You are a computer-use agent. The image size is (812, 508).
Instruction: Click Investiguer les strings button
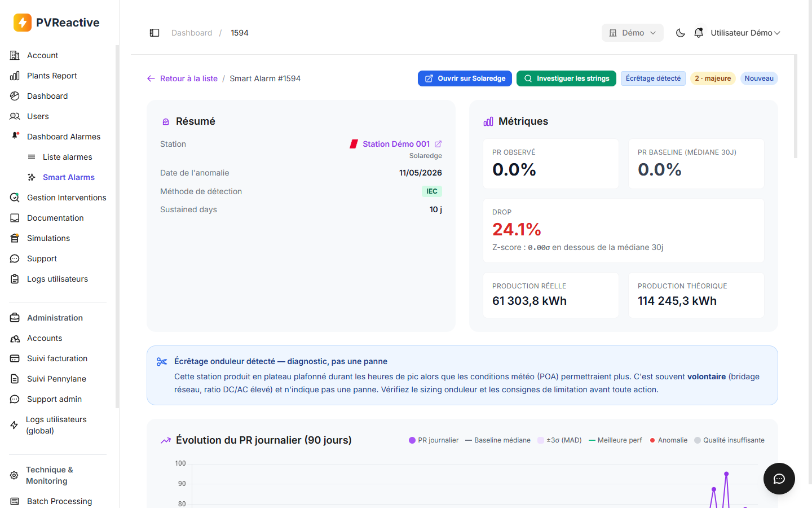(566, 78)
